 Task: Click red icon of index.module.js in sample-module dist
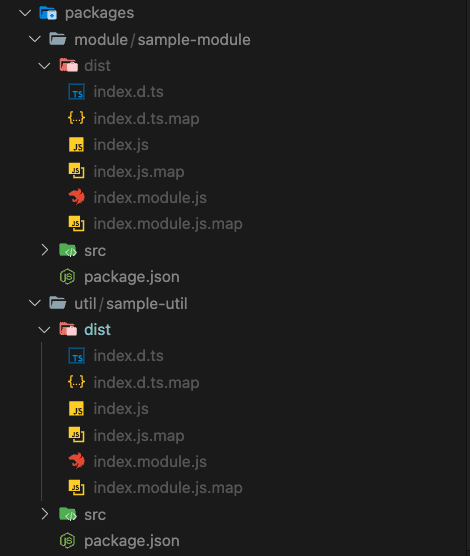coord(77,197)
